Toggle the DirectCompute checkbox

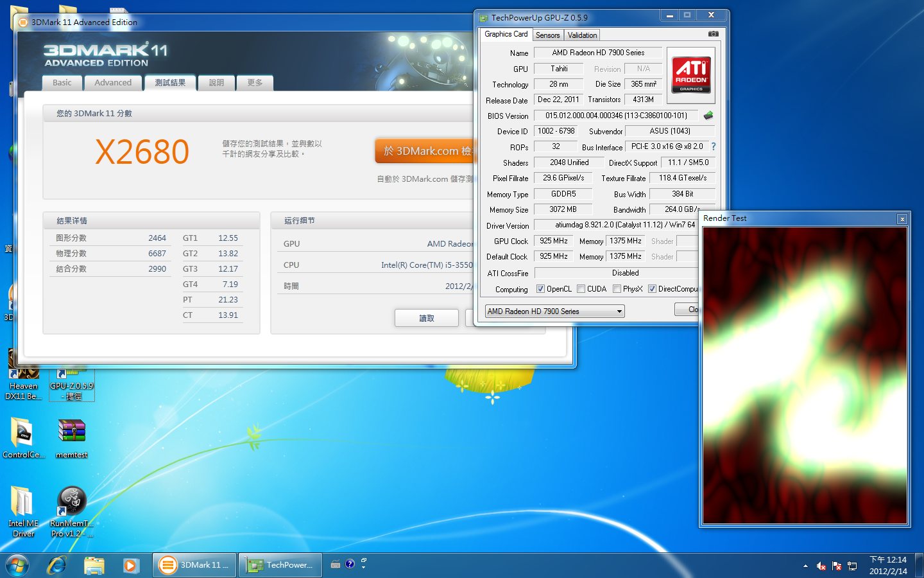(x=652, y=289)
